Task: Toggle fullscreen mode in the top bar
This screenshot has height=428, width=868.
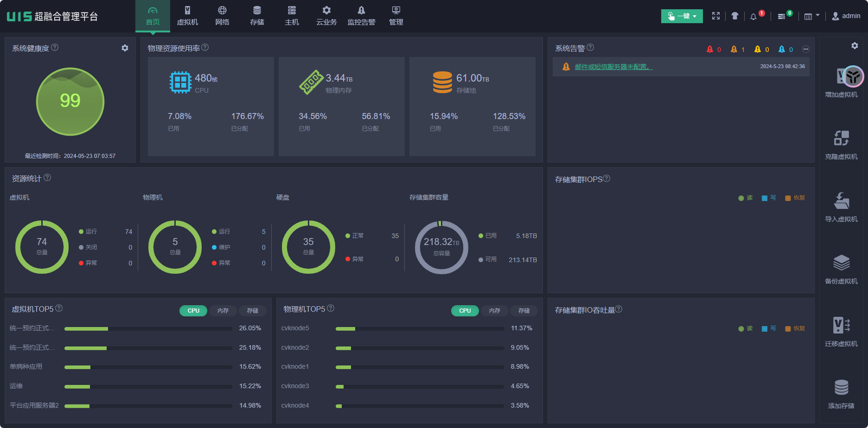Action: pos(716,16)
